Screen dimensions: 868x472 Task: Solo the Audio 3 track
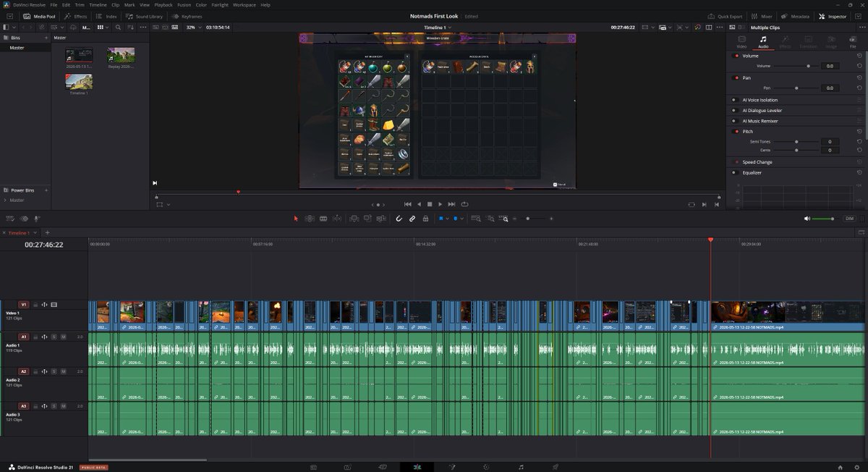(54, 406)
